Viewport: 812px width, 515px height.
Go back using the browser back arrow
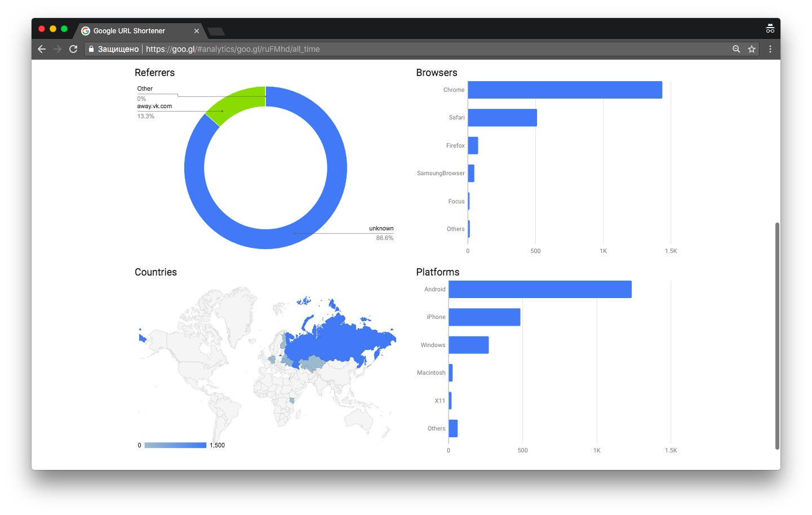pyautogui.click(x=42, y=49)
